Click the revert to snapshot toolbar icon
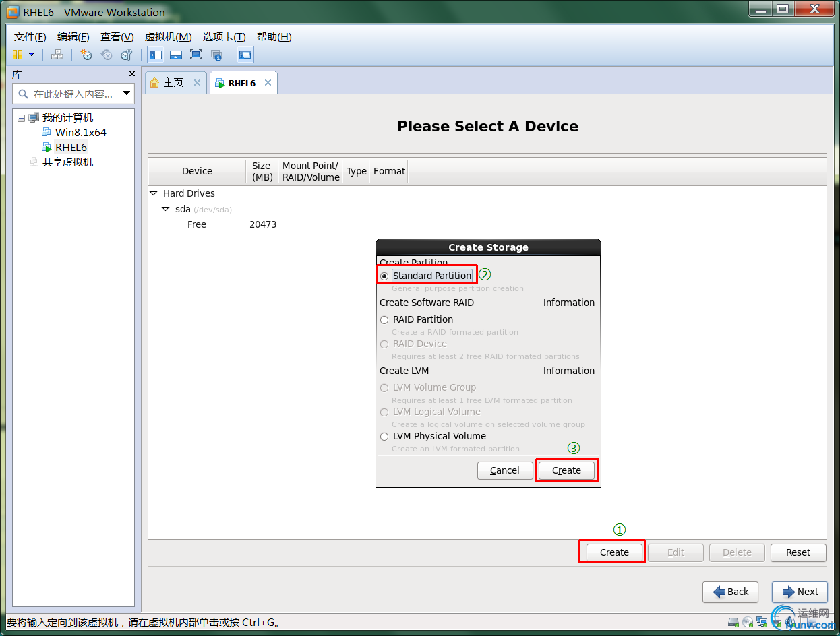The height and width of the screenshot is (636, 840). pos(107,55)
